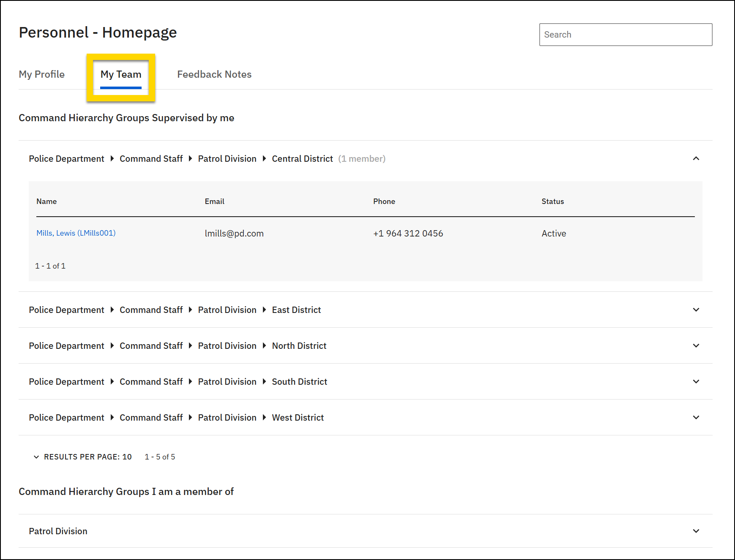Image resolution: width=735 pixels, height=560 pixels.
Task: Expand the North District group chevron
Action: pos(696,345)
